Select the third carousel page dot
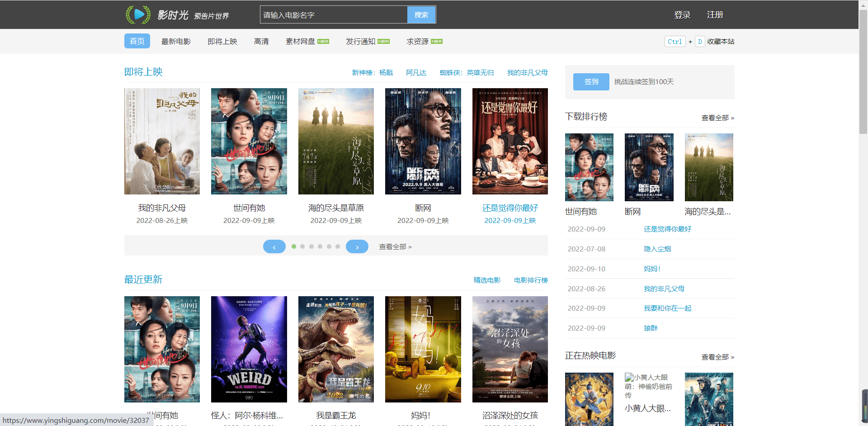Screen dimensions: 868x426 click(311, 246)
